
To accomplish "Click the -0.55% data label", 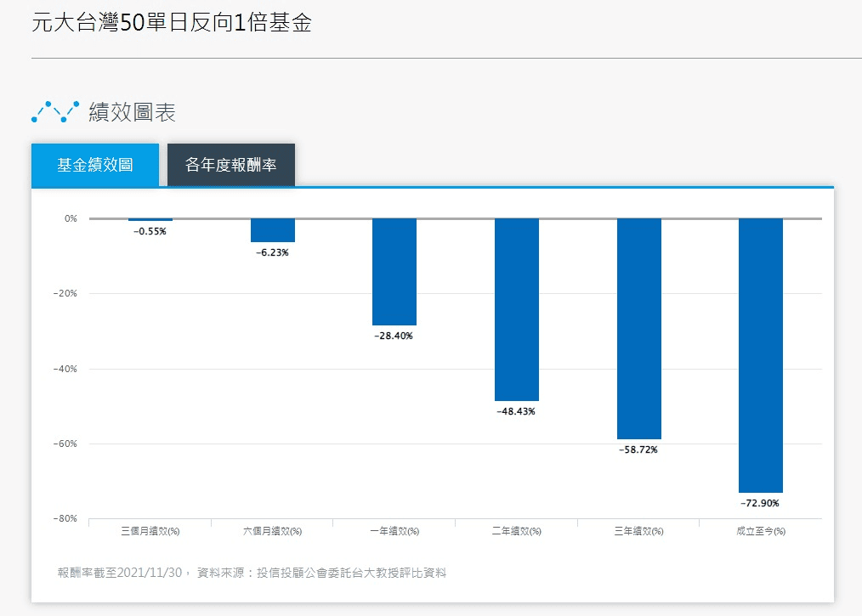I will (x=150, y=231).
